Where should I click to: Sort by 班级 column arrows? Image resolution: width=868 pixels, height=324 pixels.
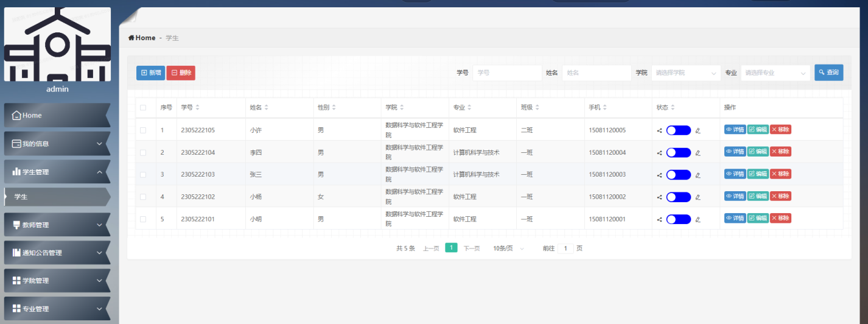[537, 107]
